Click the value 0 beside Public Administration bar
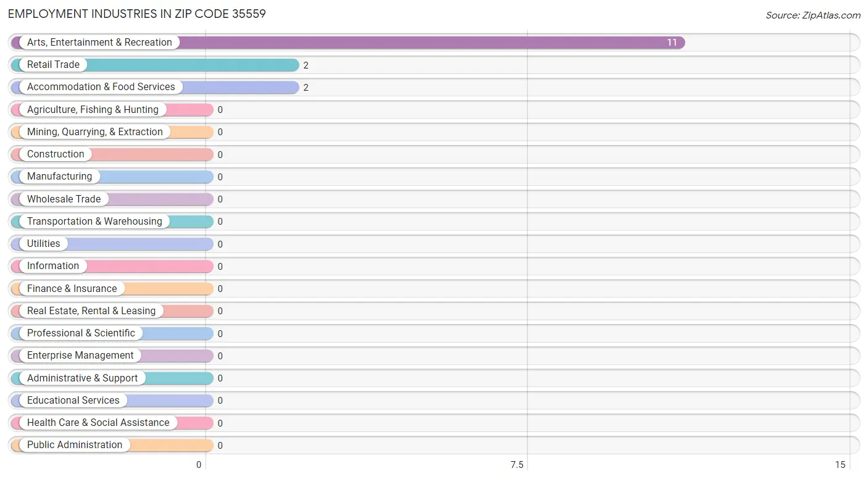 [x=220, y=446]
